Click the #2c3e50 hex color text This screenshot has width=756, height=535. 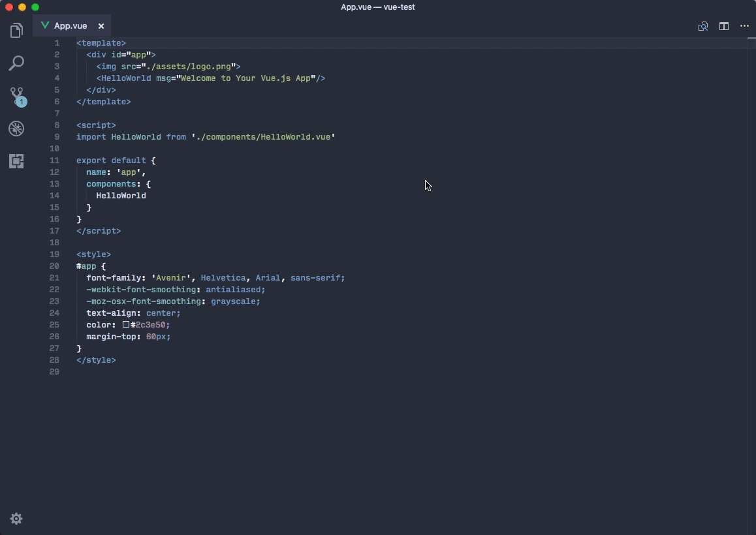[148, 325]
